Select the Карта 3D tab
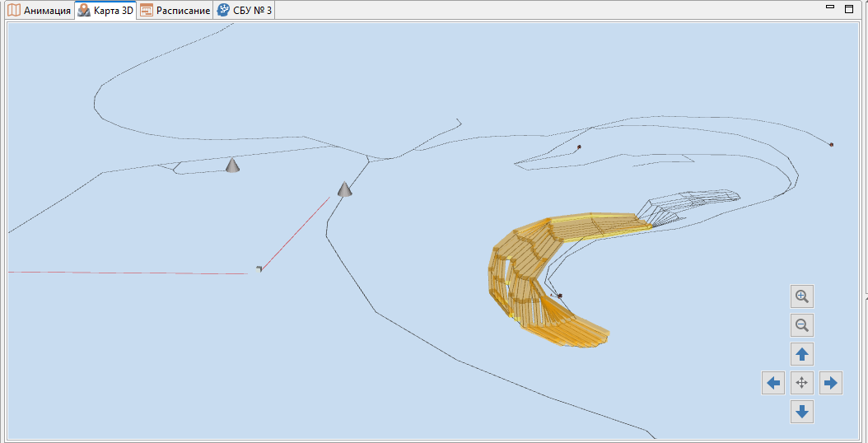This screenshot has height=443, width=868. point(105,11)
